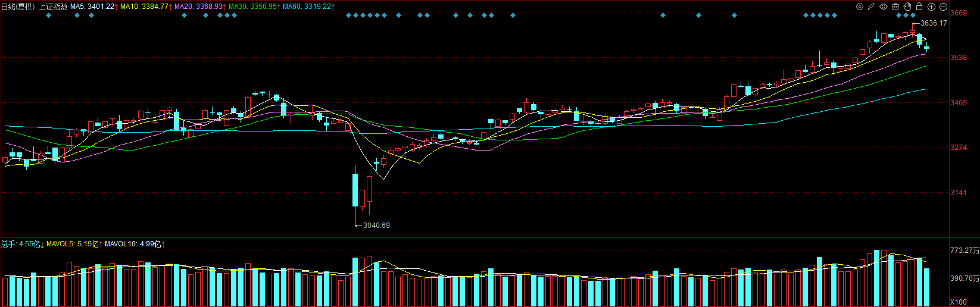Screen dimensions: 980x307
Task: Click the 3040.69 low price annotation
Action: 376,225
